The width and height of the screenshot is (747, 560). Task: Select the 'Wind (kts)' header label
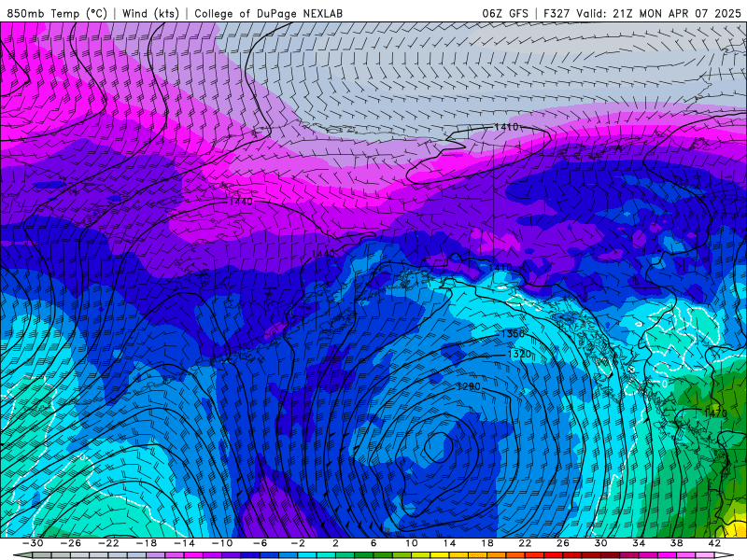tap(150, 13)
